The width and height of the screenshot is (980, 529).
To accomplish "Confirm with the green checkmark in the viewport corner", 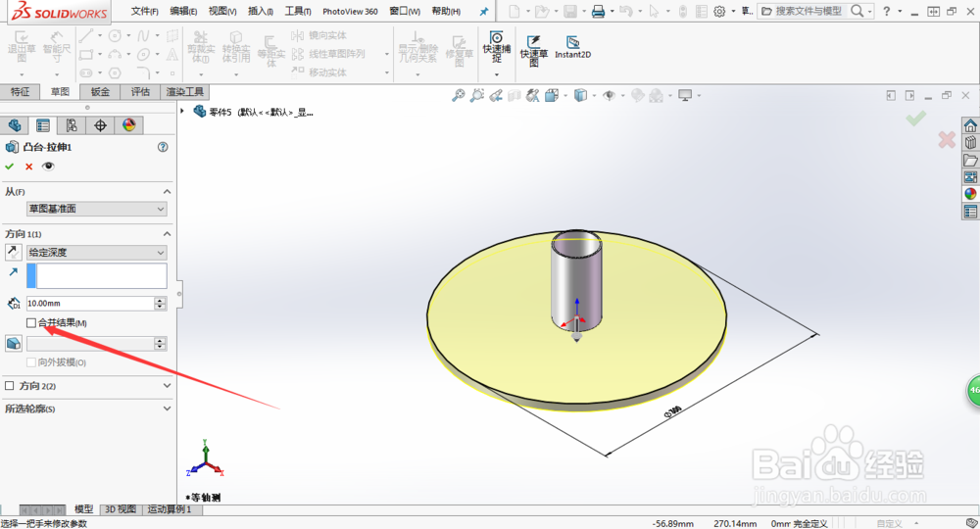I will pyautogui.click(x=916, y=118).
